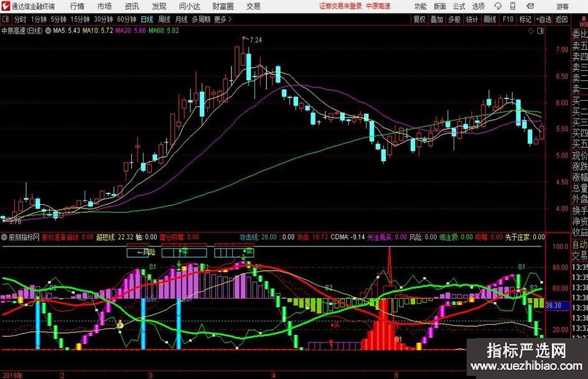The width and height of the screenshot is (588, 379).
Task: Open the 交易 menu
Action: click(253, 6)
